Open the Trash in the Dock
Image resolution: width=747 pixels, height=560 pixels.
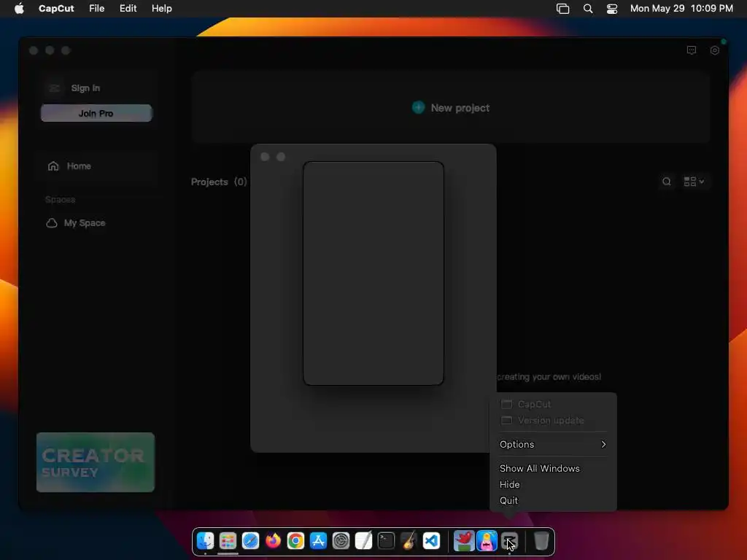point(541,541)
